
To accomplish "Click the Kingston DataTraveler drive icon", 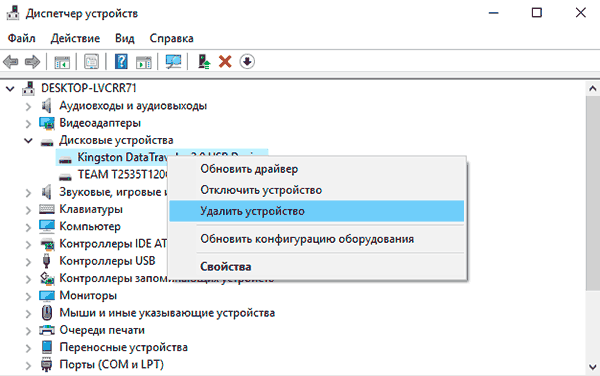I will click(65, 160).
